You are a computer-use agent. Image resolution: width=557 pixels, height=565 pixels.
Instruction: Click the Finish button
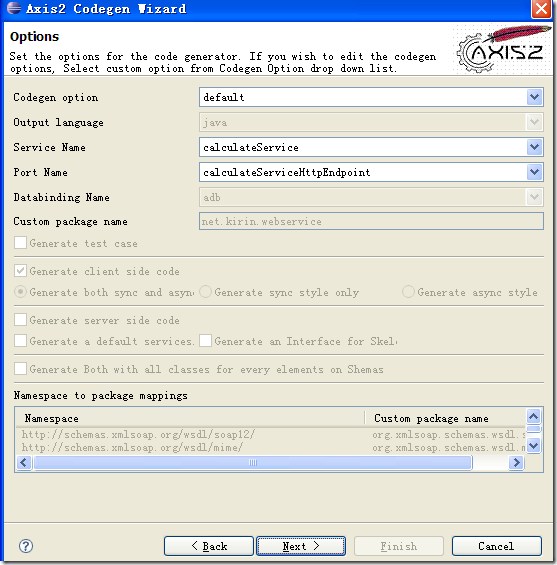click(x=399, y=546)
